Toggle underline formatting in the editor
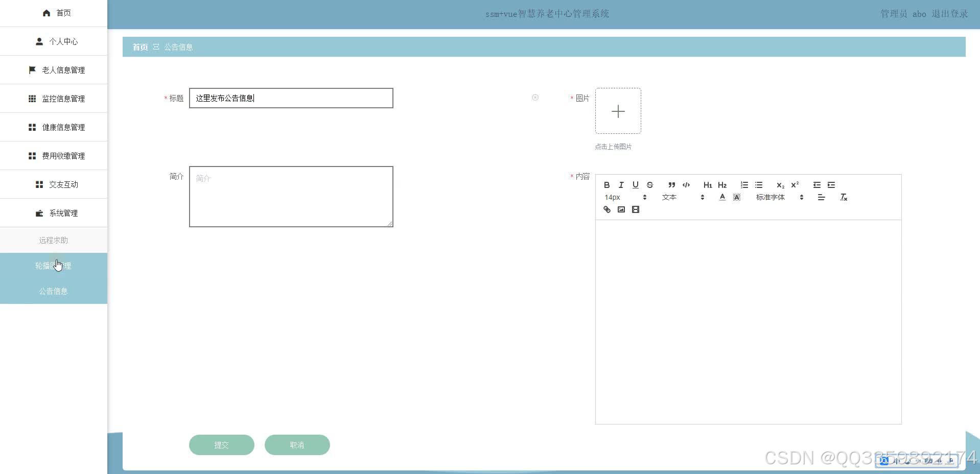The height and width of the screenshot is (474, 980). 635,185
